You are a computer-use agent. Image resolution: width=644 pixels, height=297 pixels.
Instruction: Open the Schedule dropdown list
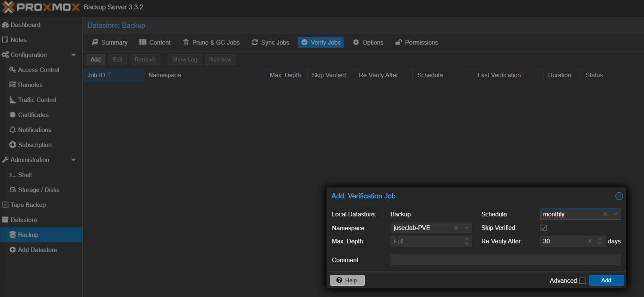pos(616,214)
